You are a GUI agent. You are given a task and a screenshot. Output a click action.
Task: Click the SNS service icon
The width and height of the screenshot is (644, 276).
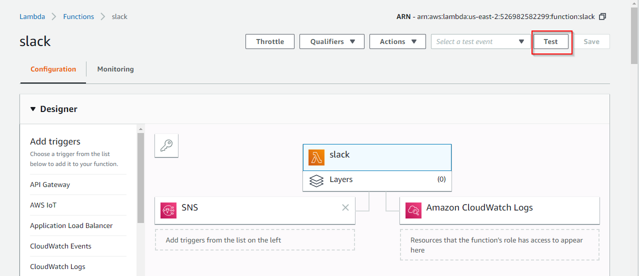click(168, 210)
